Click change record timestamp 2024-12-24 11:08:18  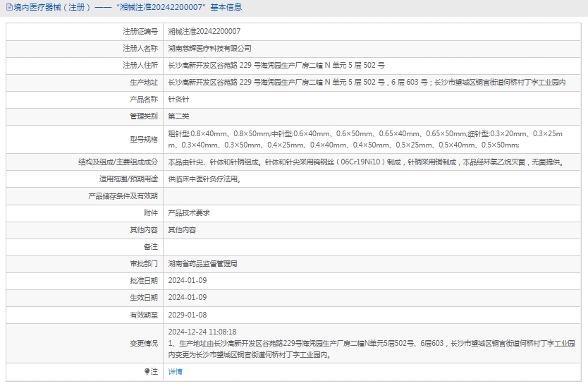coord(202,332)
